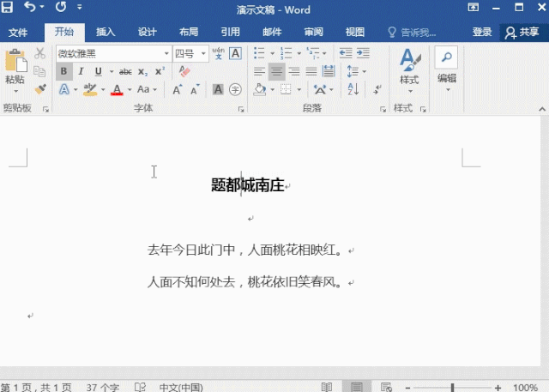Toggle Bold formatting

click(x=63, y=71)
